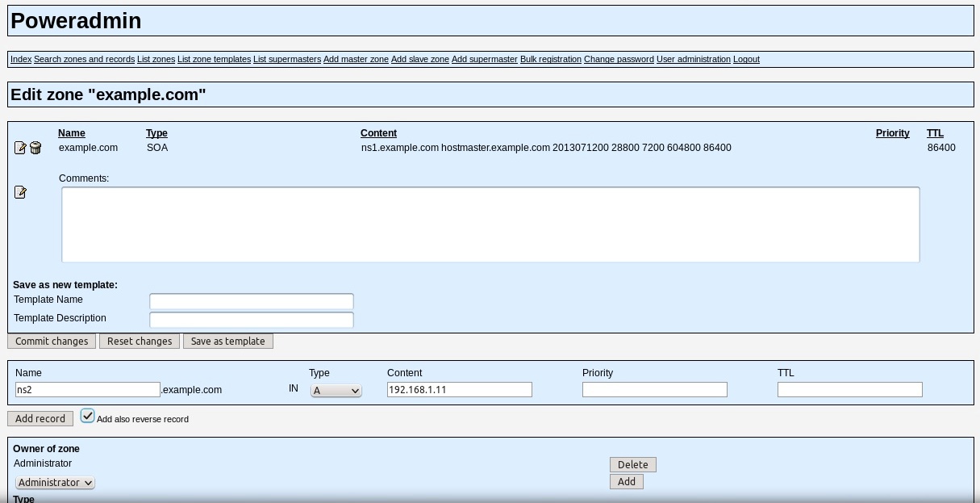
Task: Click the 86400 TTL value
Action: [941, 148]
